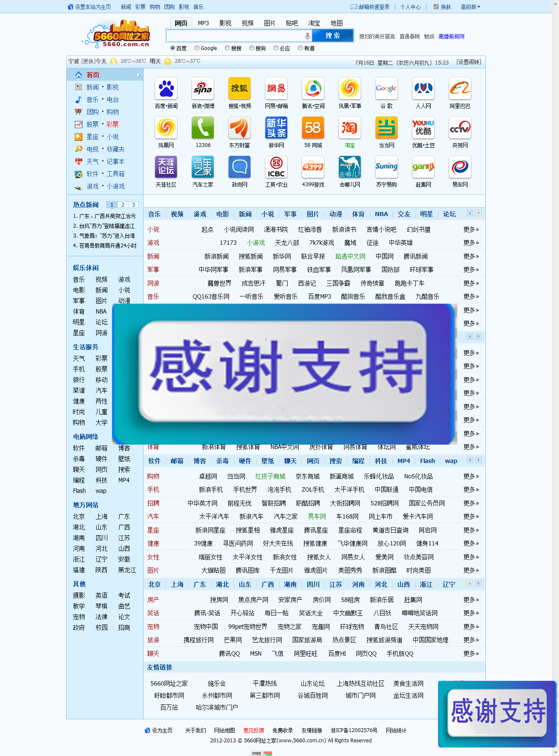Click the 搜狐·视频 icon

240,88
